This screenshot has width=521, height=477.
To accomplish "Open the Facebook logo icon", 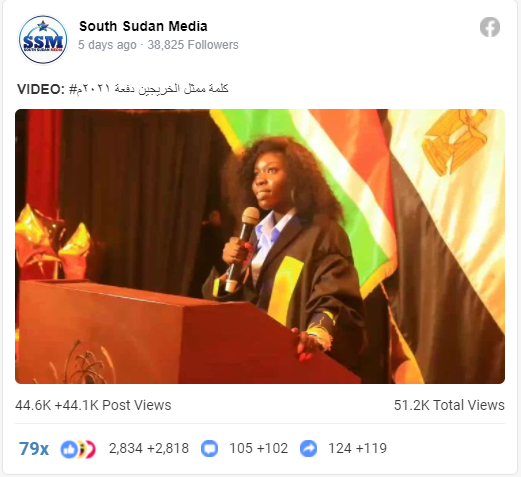I will [x=490, y=27].
